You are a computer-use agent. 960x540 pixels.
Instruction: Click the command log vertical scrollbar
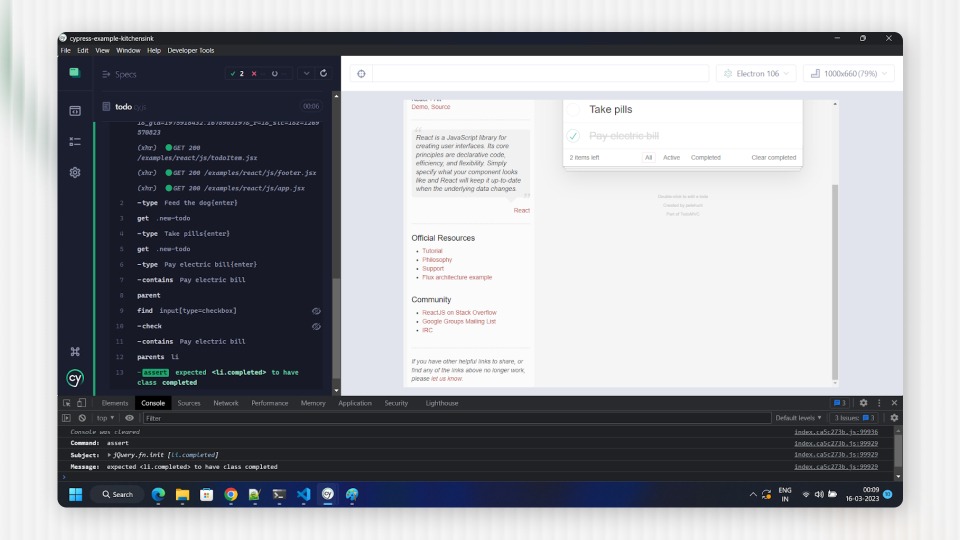coord(336,328)
